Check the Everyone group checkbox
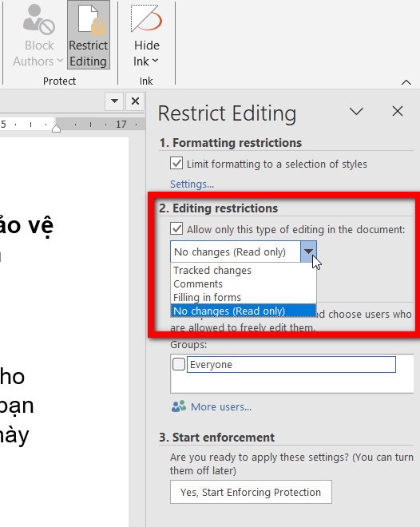 (x=179, y=364)
